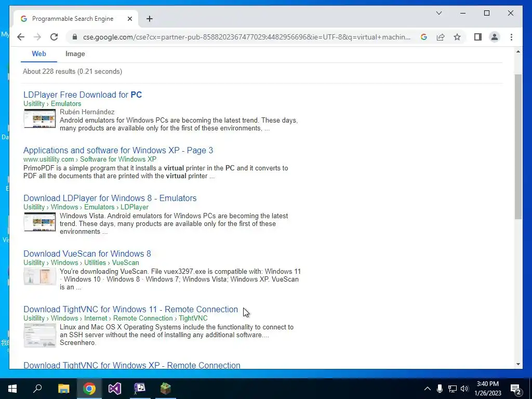Show hidden system tray icons
Screen dimensions: 532x399
click(428, 389)
